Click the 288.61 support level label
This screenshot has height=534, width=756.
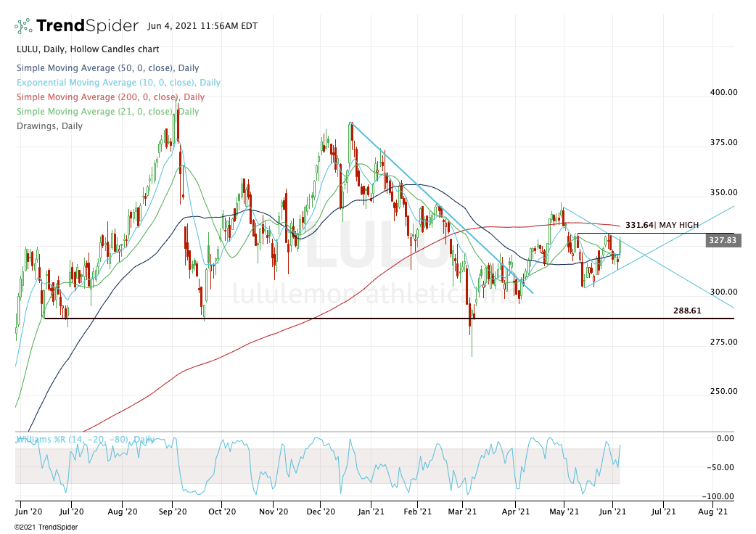coord(687,311)
